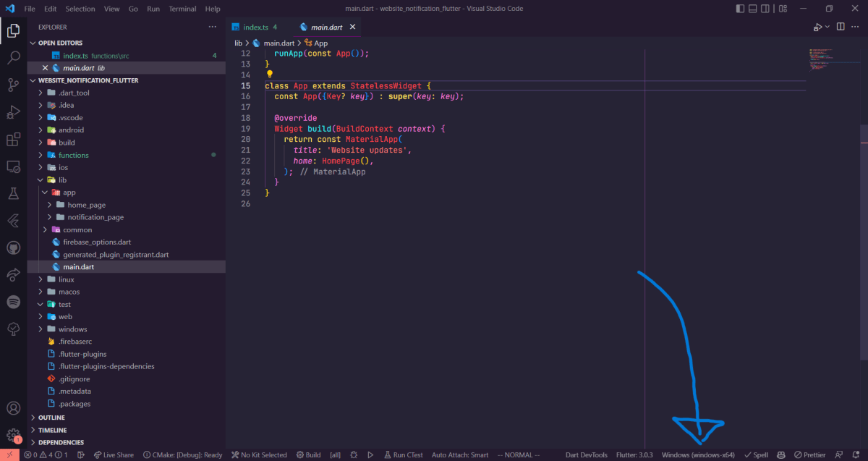Open the Search view in the activity bar
Screen dimensions: 868x461
tap(13, 57)
